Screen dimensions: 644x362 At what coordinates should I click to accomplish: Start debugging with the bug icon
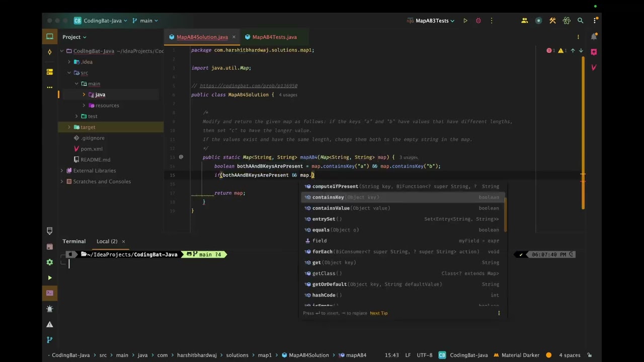[x=478, y=21]
